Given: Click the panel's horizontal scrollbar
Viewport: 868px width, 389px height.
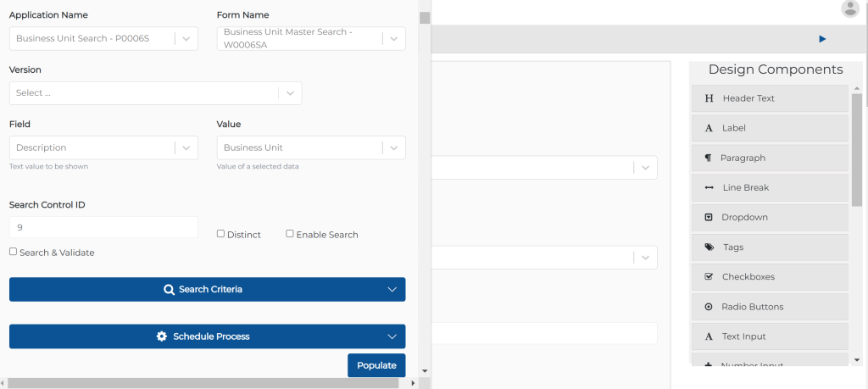Looking at the screenshot, I should (x=203, y=383).
